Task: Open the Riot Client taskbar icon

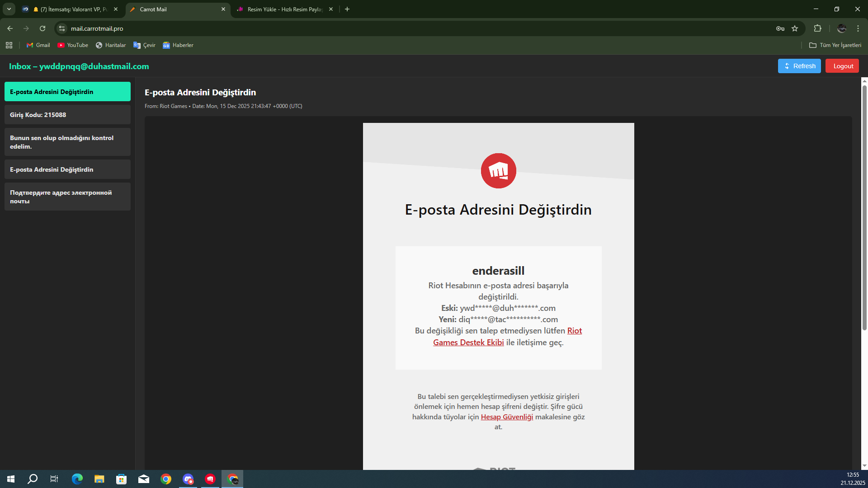Action: click(x=210, y=479)
